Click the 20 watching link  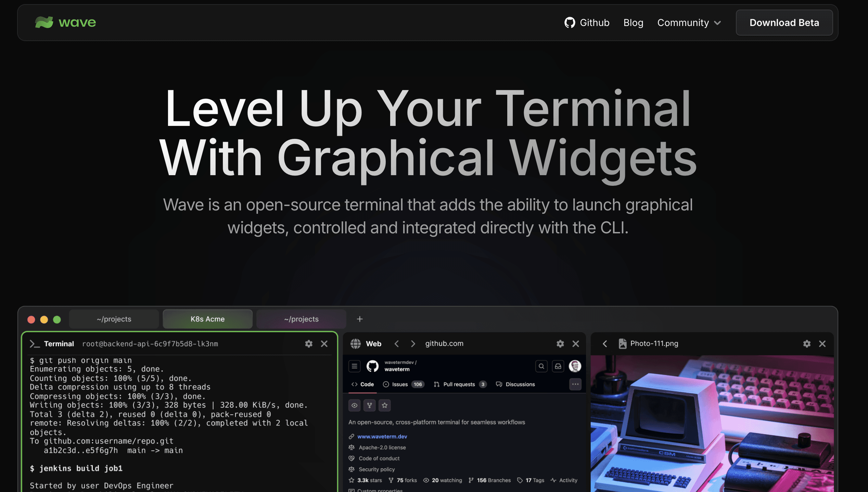pyautogui.click(x=443, y=480)
